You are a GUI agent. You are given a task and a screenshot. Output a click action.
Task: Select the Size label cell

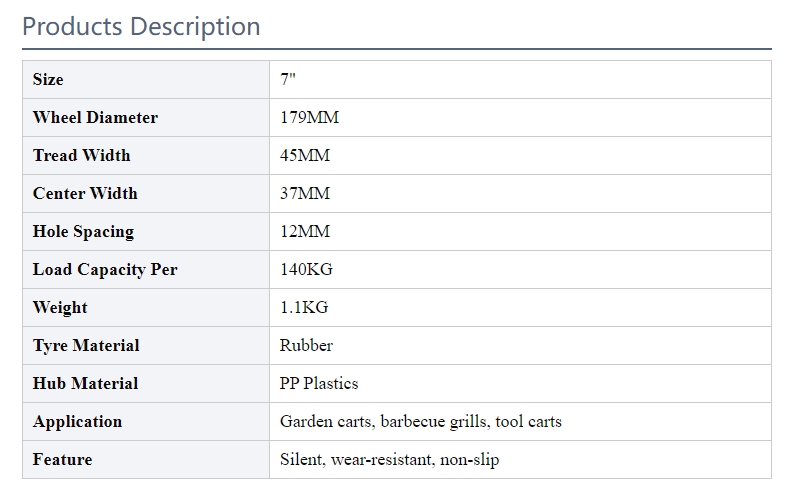(x=146, y=80)
